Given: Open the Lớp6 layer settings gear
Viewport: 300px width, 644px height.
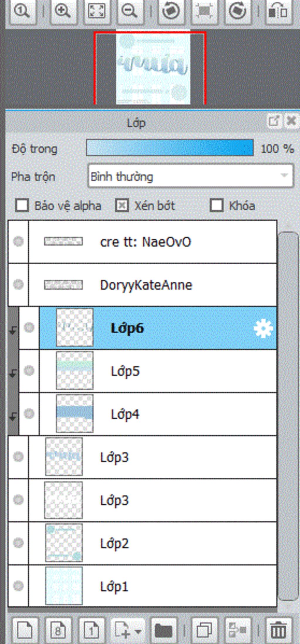Looking at the screenshot, I should pyautogui.click(x=263, y=328).
